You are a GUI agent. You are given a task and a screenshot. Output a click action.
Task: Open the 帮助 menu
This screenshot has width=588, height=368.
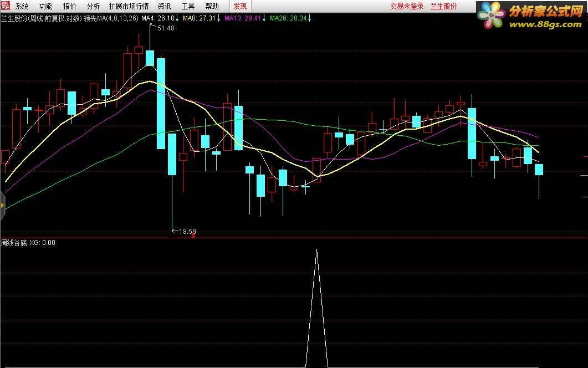(212, 6)
